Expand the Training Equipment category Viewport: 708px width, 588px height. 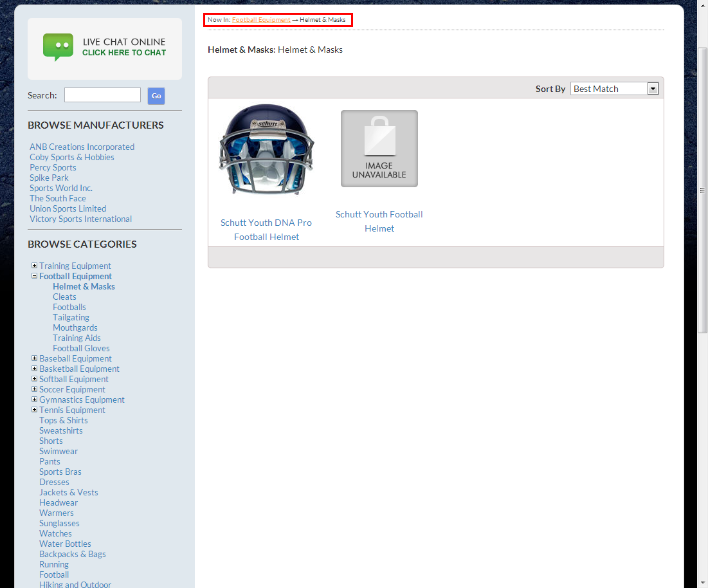34,266
